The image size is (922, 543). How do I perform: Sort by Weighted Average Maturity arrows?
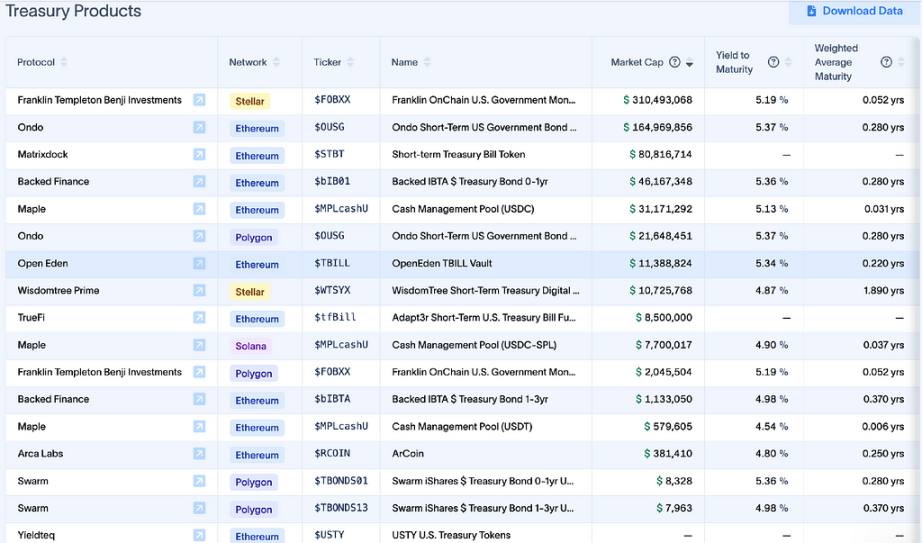901,62
